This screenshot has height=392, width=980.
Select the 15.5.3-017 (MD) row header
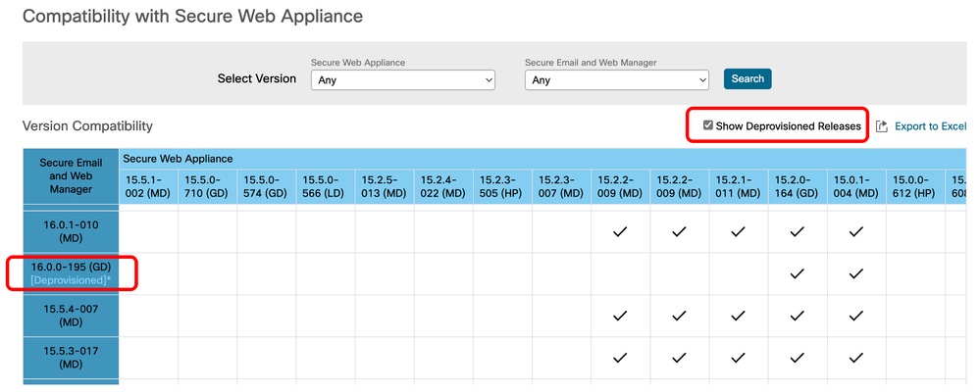(69, 358)
